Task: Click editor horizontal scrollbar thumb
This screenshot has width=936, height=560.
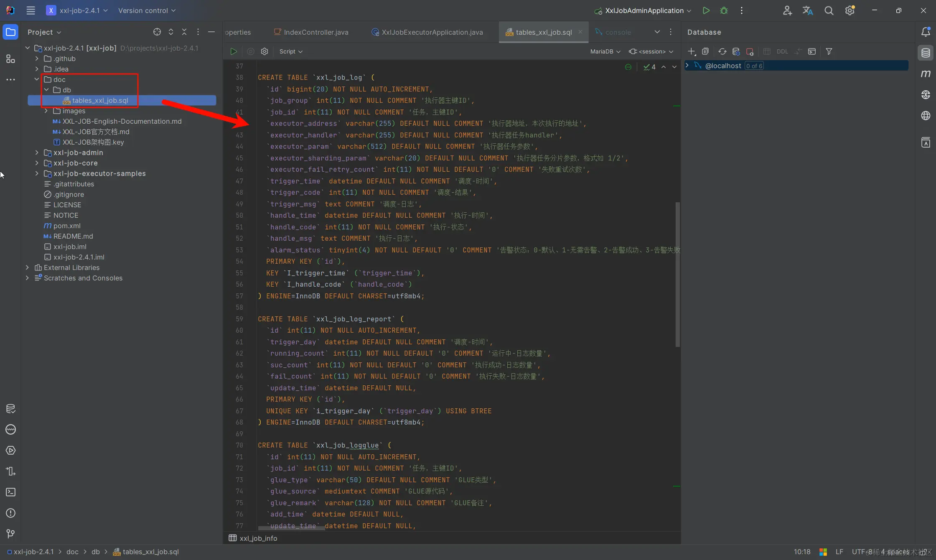Action: (x=291, y=528)
